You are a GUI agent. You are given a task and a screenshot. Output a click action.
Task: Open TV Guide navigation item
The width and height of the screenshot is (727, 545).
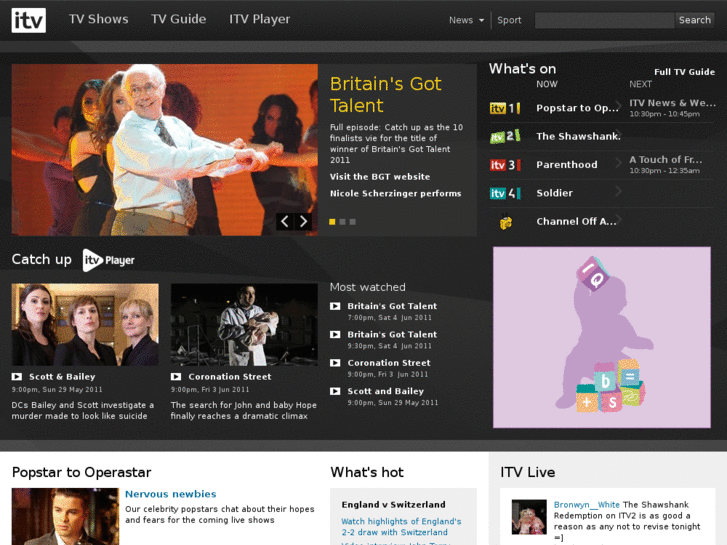(179, 19)
